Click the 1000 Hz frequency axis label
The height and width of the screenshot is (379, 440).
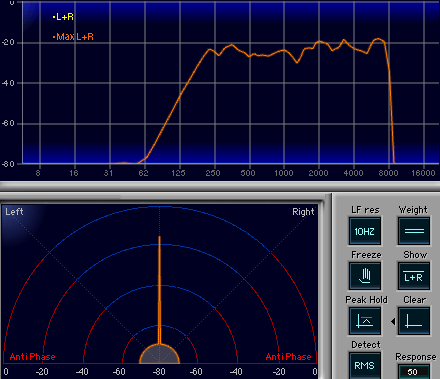click(x=284, y=173)
